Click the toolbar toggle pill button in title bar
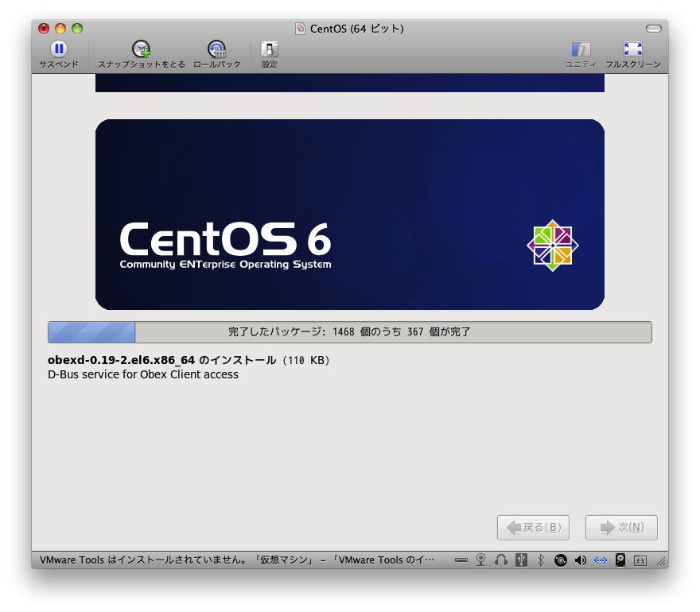 coord(654,29)
